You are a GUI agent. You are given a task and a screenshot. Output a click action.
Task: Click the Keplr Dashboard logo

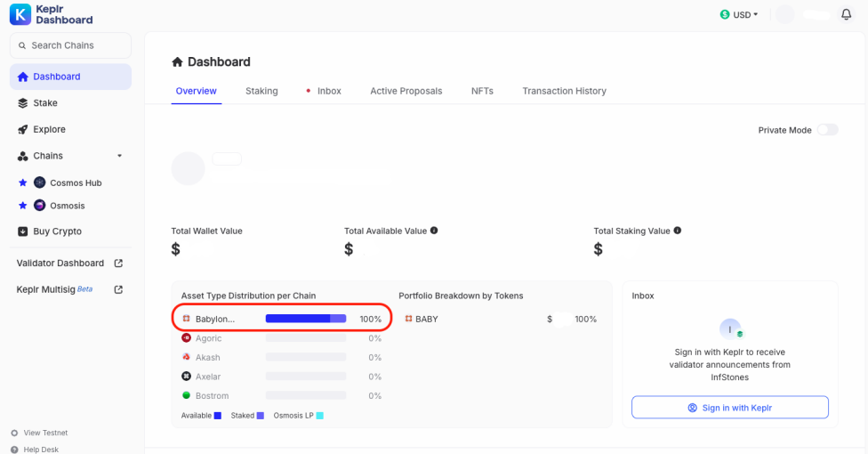pyautogui.click(x=51, y=14)
